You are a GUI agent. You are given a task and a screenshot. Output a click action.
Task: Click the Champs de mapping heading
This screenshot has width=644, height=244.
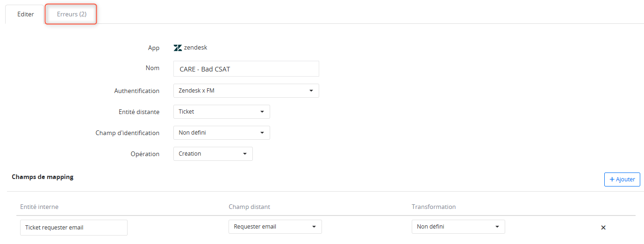coord(43,177)
